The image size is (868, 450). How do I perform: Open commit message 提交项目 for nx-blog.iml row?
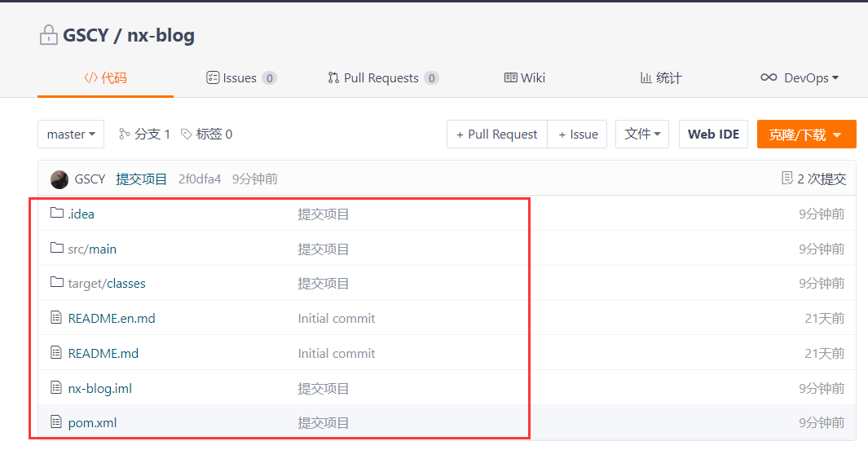click(x=324, y=389)
